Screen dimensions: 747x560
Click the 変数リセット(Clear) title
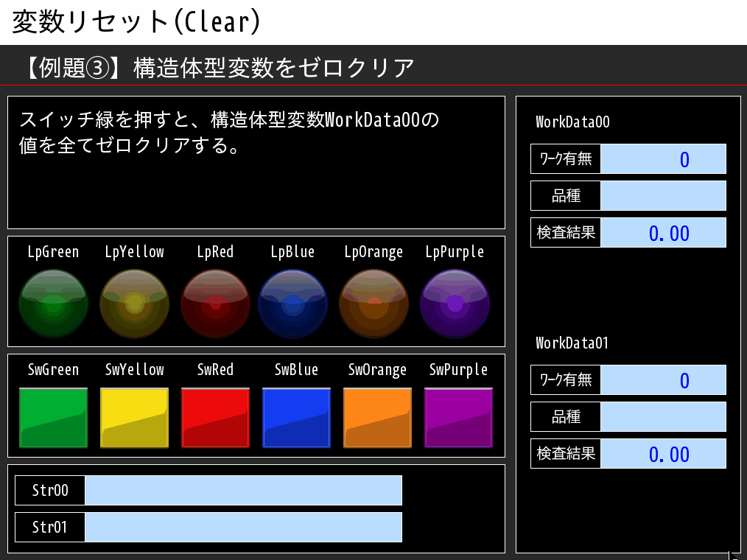136,22
